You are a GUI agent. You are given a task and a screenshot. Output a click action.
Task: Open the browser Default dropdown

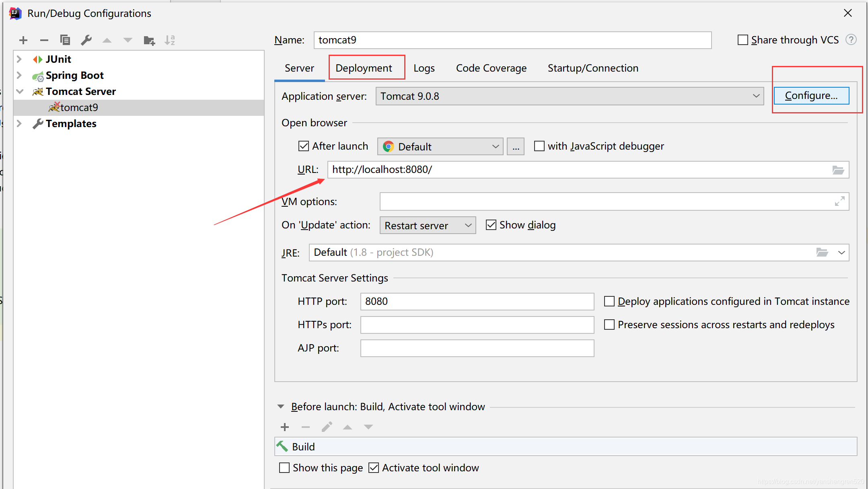(x=440, y=146)
